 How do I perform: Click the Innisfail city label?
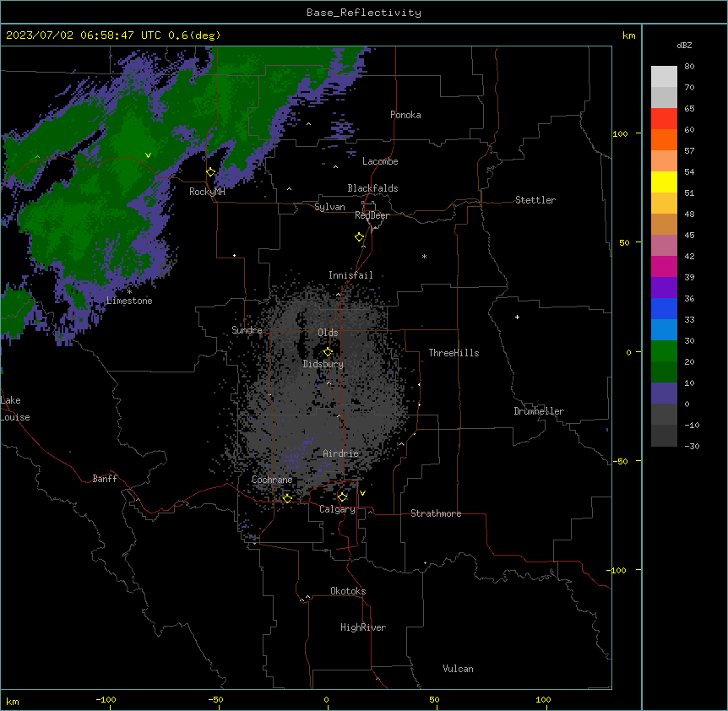coord(350,275)
